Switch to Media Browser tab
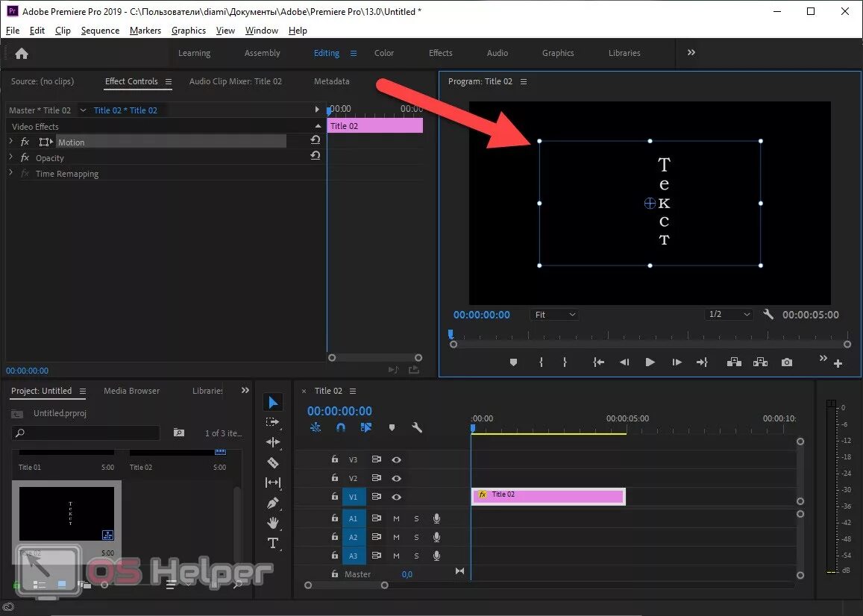Viewport: 863px width, 616px height. pos(131,390)
